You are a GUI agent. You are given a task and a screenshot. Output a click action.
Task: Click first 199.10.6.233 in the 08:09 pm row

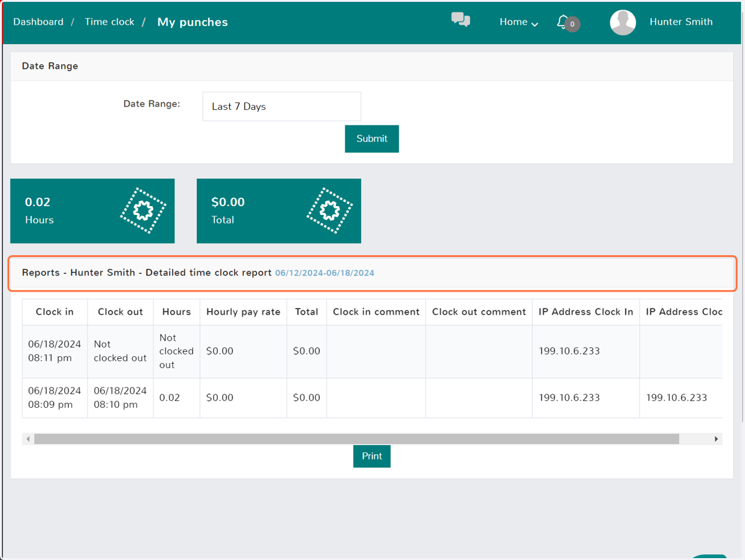(x=569, y=398)
